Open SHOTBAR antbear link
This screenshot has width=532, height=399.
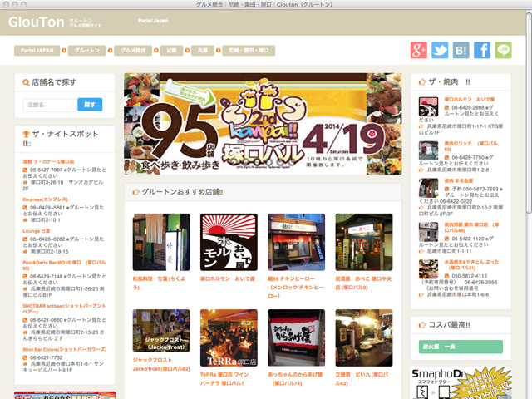click(64, 308)
